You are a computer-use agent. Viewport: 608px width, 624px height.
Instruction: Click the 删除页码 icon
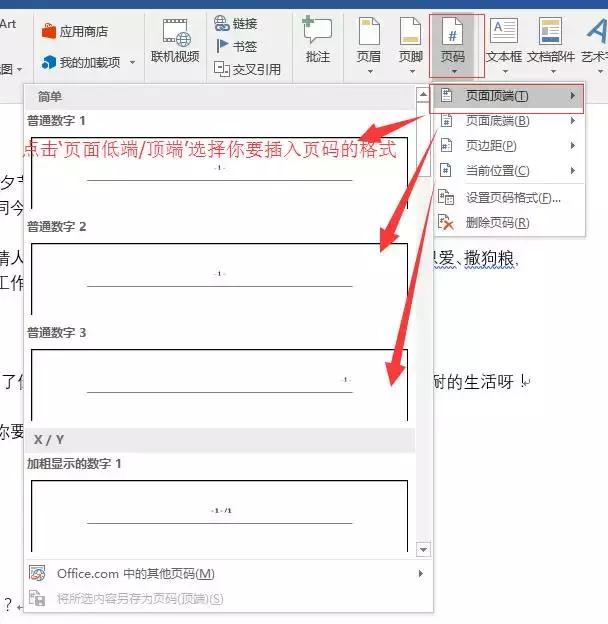coord(446,222)
